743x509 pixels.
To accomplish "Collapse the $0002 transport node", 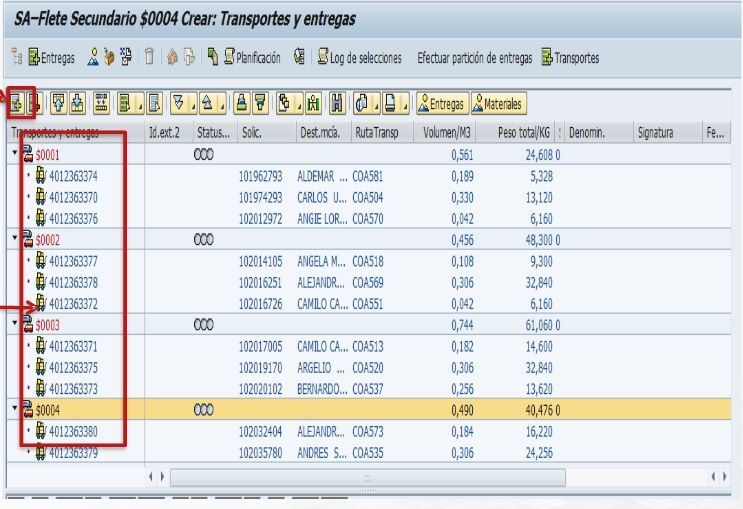I will 14,239.
